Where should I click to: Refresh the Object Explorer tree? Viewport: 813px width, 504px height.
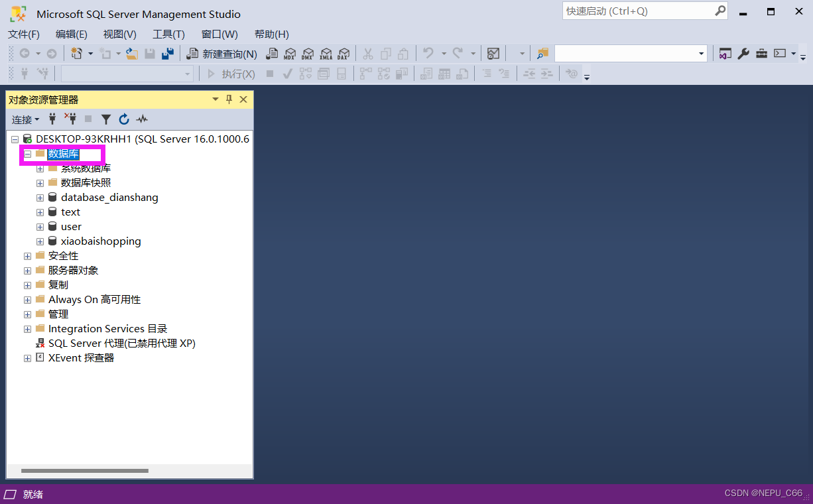coord(124,119)
